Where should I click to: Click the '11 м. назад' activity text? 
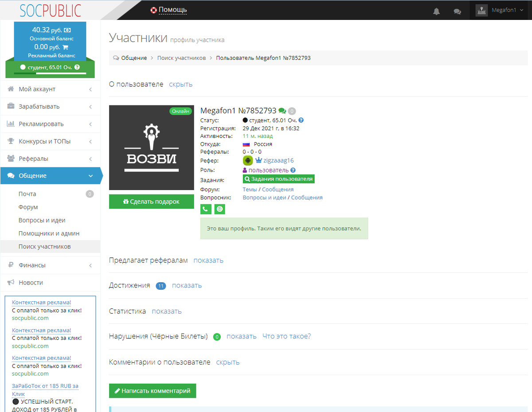click(258, 136)
